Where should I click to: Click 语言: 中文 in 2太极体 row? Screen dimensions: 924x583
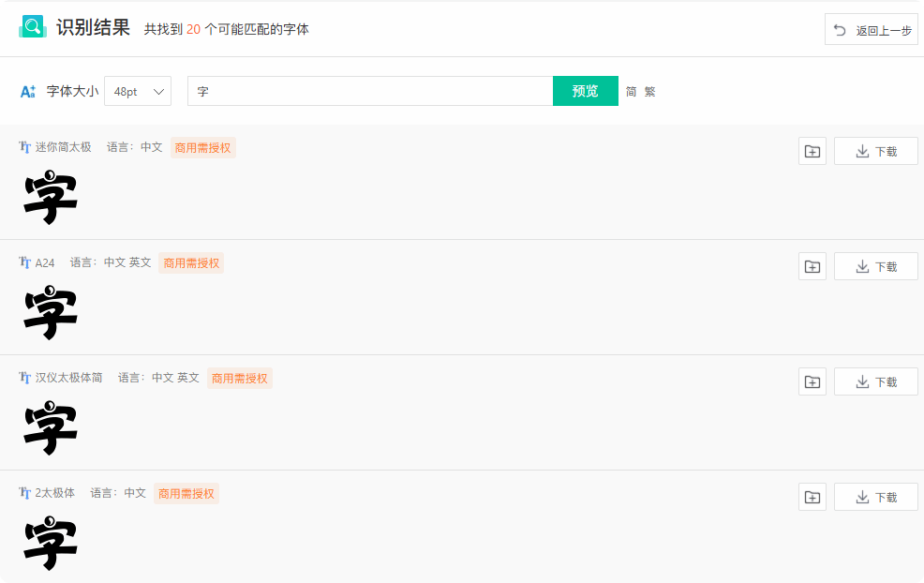pyautogui.click(x=118, y=493)
